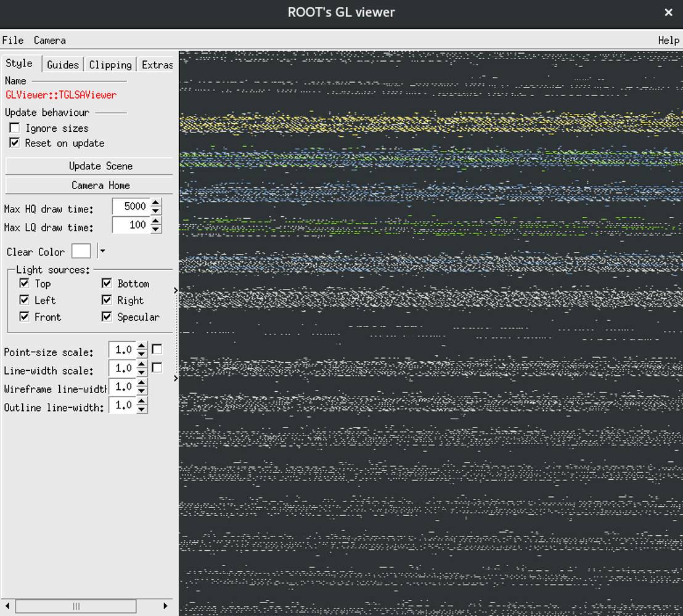
Task: Click the lower chevron on panel edge
Action: tap(176, 378)
